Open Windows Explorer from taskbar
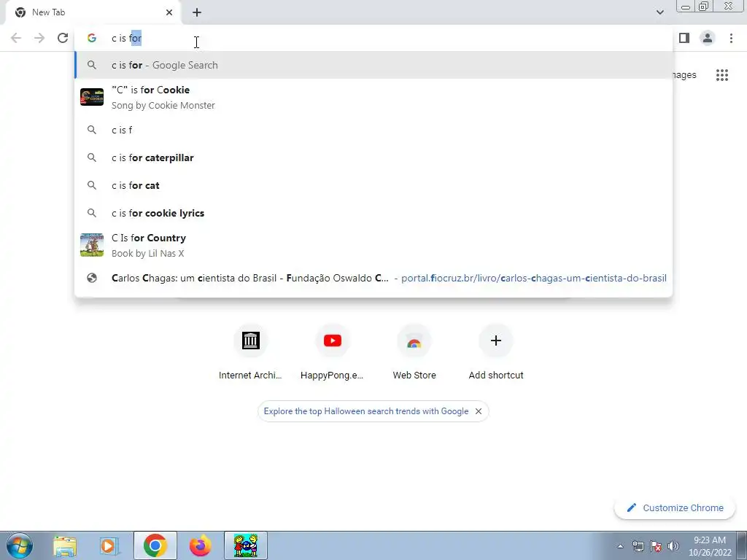747x560 pixels. (x=65, y=545)
